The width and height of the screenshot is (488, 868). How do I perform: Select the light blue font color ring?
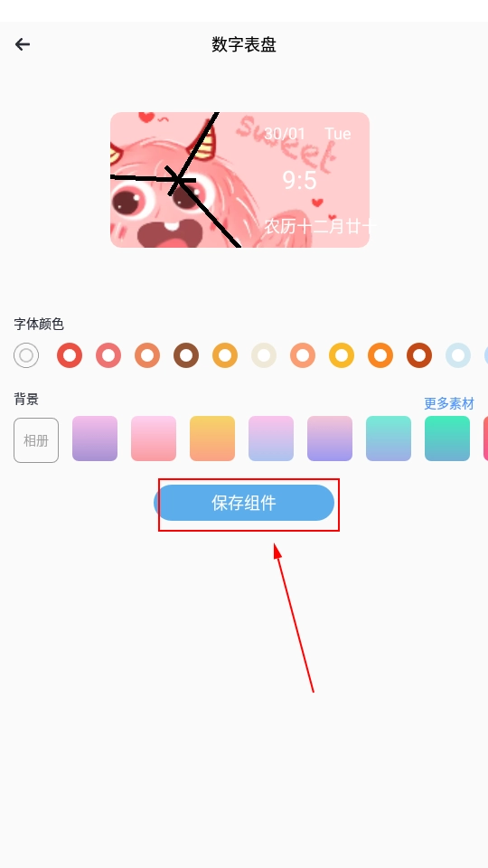pyautogui.click(x=458, y=355)
